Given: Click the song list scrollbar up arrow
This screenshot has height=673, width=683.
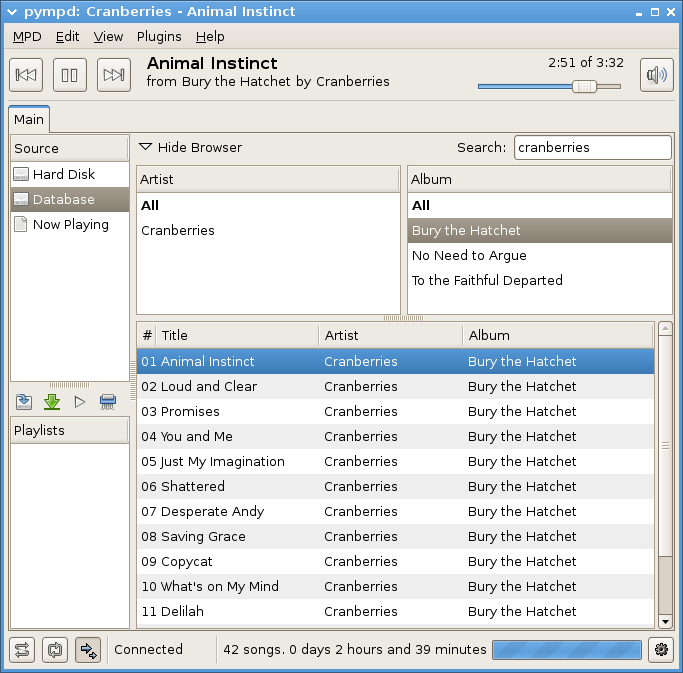Looking at the screenshot, I should [665, 328].
